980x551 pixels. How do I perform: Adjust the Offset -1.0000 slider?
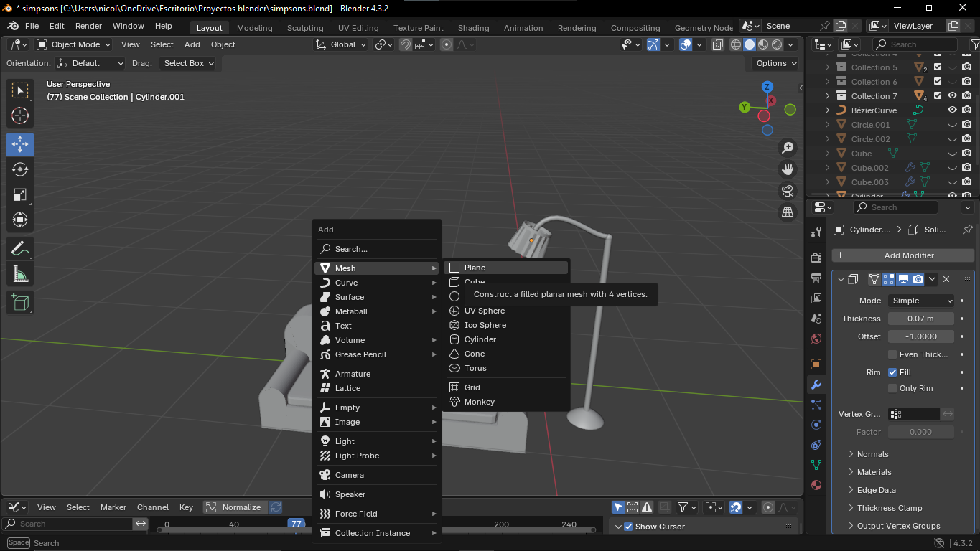(x=921, y=336)
